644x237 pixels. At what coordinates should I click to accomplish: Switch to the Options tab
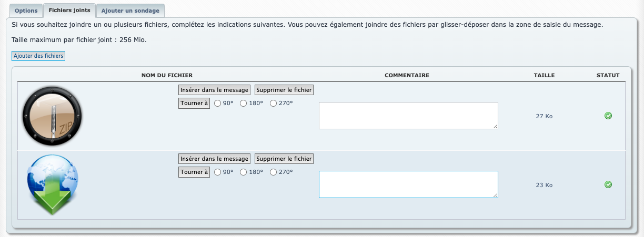(26, 11)
